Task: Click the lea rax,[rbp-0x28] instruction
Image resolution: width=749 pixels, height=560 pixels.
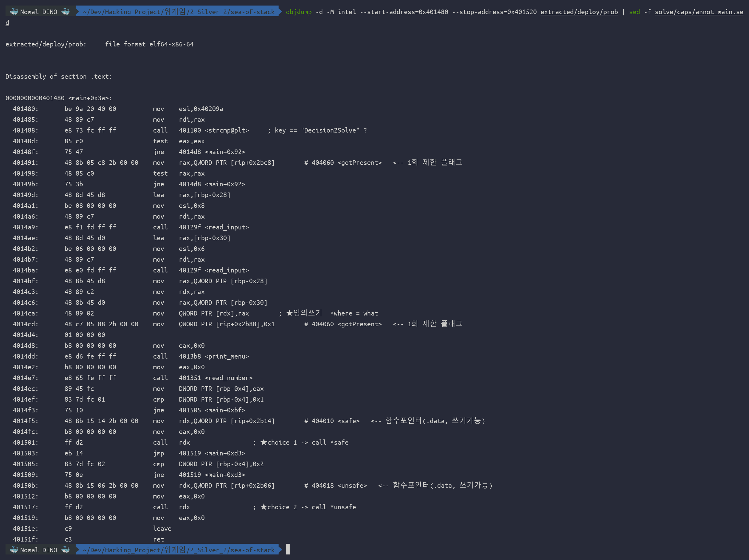Action: coord(192,195)
